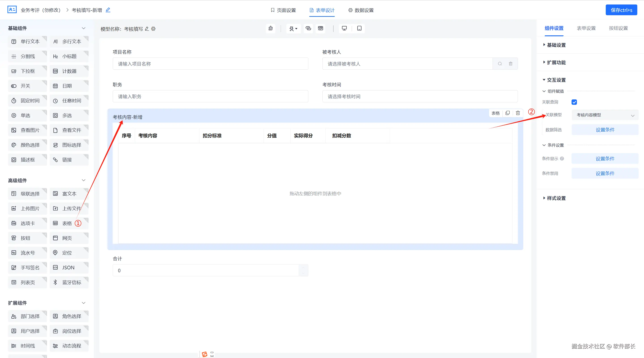This screenshot has height=358, width=644.
Task: Switch to the 表单设置 tab
Action: click(x=586, y=28)
